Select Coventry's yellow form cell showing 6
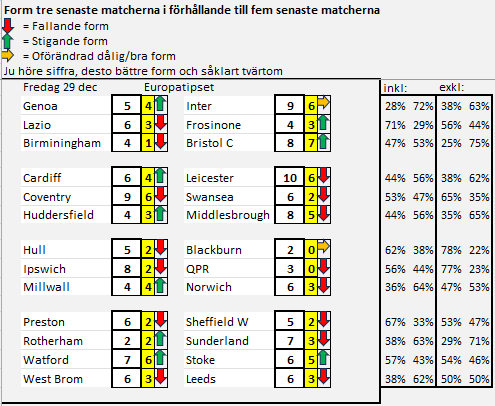 pos(148,197)
